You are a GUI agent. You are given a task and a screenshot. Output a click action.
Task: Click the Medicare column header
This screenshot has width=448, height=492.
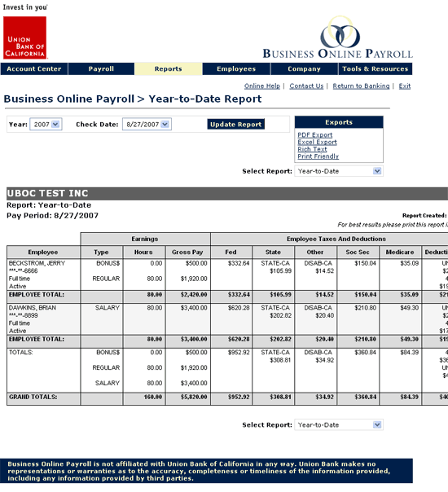tap(400, 252)
